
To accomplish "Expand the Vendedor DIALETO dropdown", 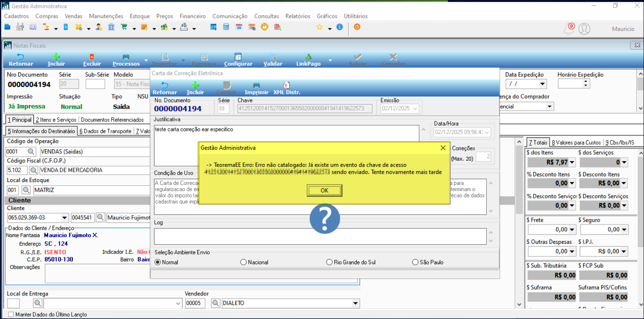I will pos(356,303).
